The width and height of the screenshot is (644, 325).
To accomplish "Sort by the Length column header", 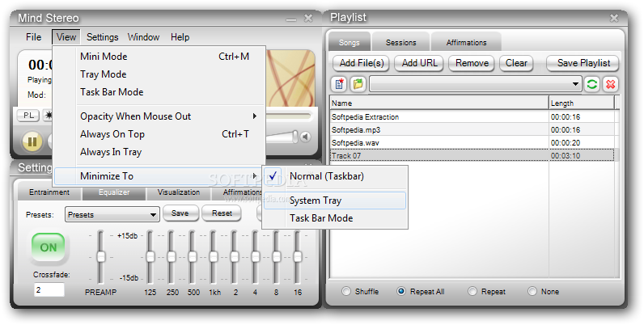I will pos(582,103).
